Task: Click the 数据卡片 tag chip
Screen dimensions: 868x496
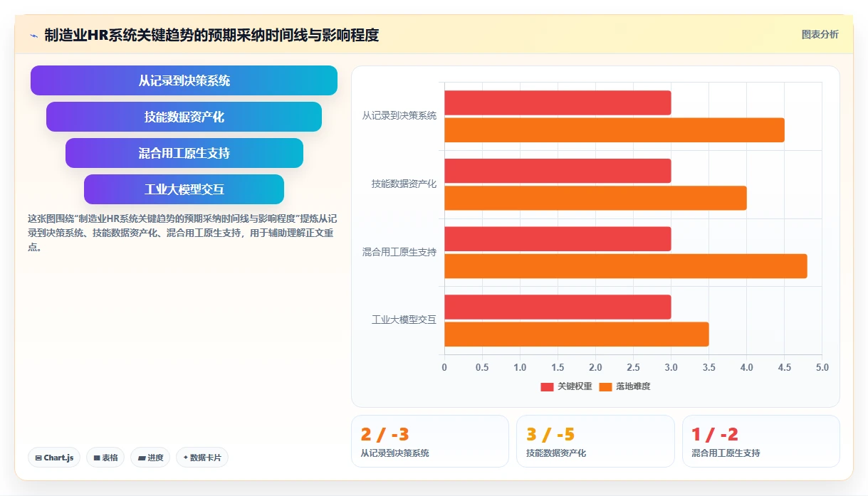Action: point(202,458)
